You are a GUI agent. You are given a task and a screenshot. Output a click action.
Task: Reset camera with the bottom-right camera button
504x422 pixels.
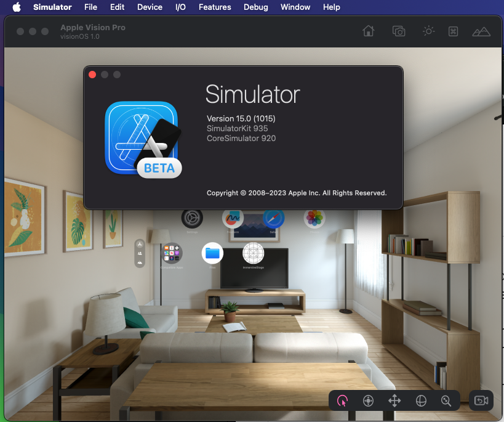click(481, 400)
